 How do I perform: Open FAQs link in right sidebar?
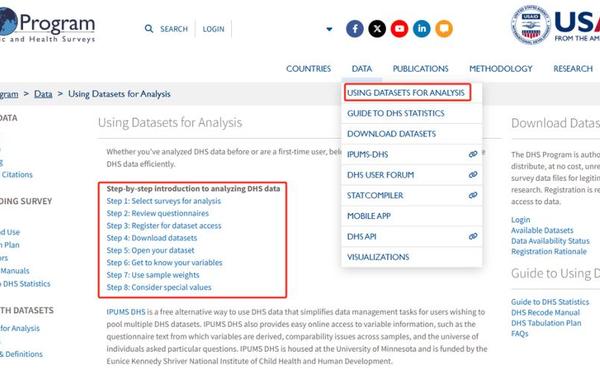tap(520, 334)
